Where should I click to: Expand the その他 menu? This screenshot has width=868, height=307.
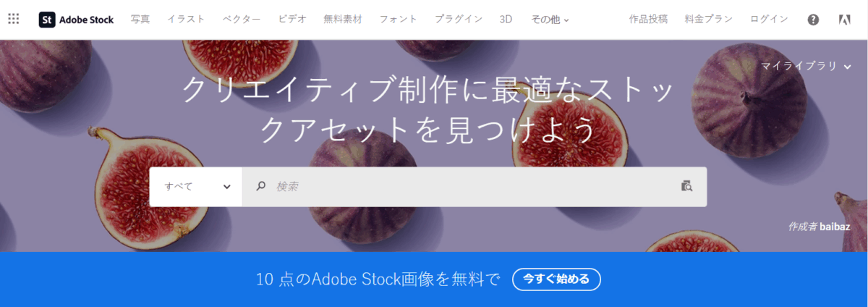pyautogui.click(x=550, y=20)
